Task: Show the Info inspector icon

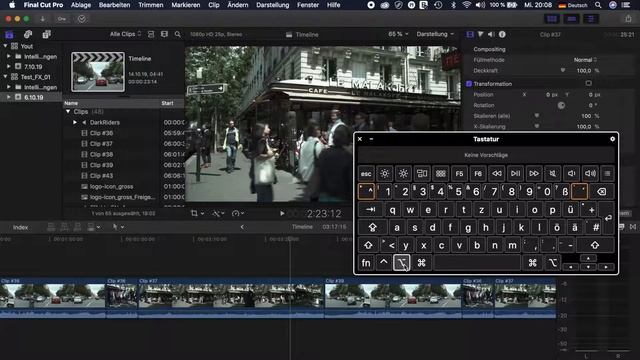Action: point(502,35)
